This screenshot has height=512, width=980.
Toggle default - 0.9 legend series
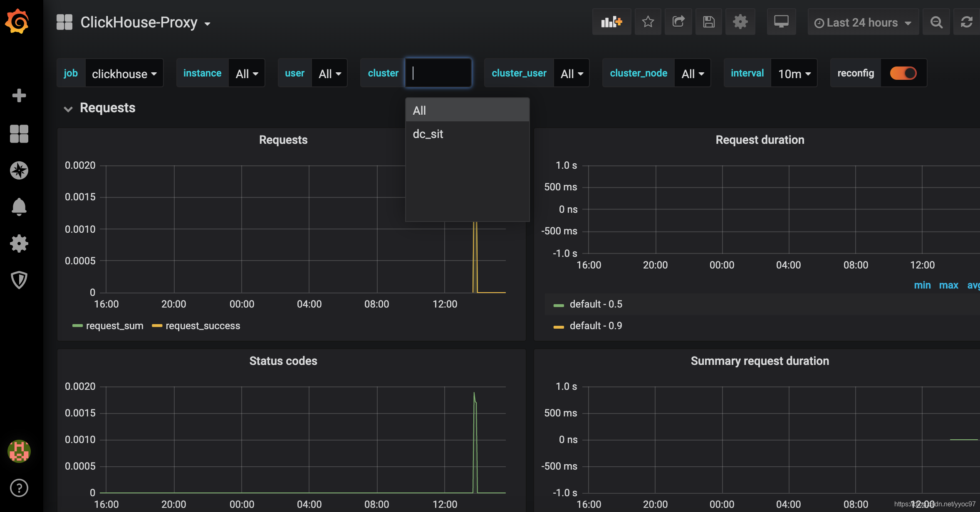click(x=596, y=326)
